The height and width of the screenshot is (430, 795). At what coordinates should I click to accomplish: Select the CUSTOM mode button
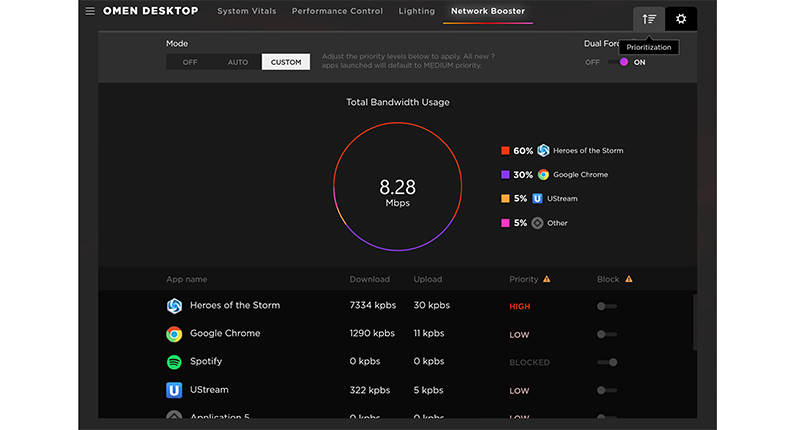[286, 62]
